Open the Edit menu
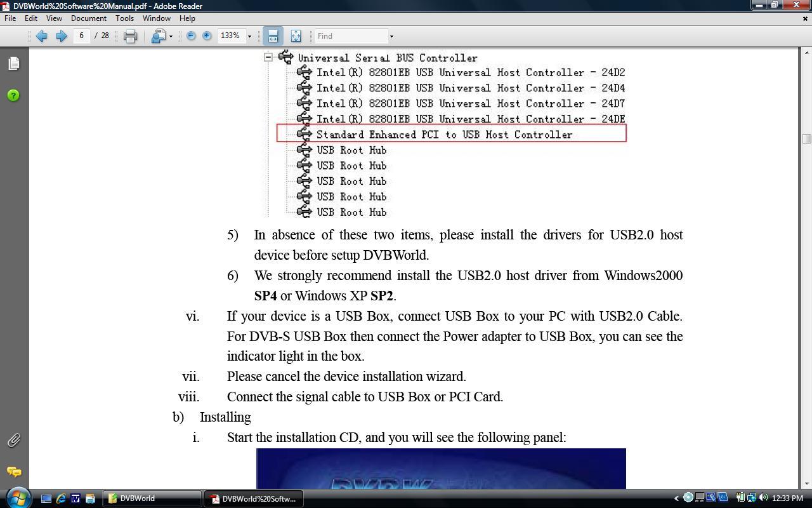This screenshot has width=812, height=508. [30, 18]
